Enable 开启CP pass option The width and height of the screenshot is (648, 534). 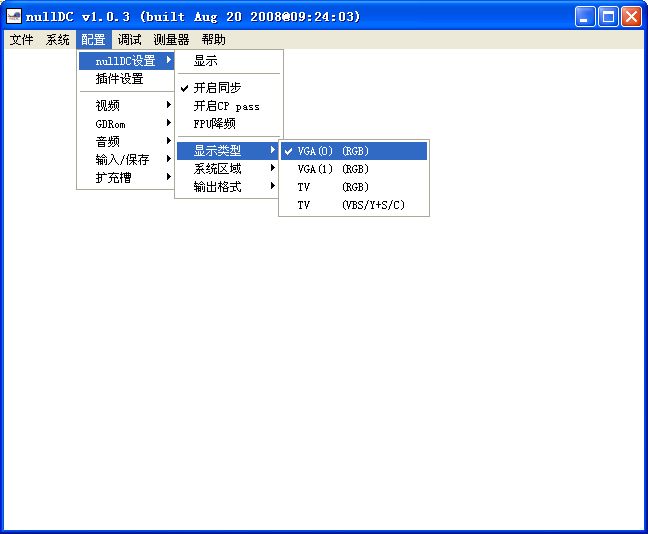coord(229,106)
